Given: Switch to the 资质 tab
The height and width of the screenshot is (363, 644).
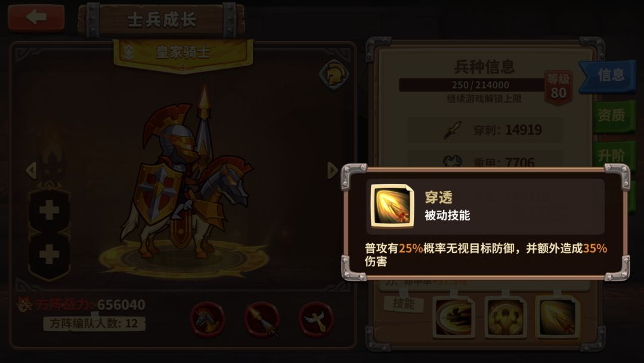Looking at the screenshot, I should click(x=613, y=116).
